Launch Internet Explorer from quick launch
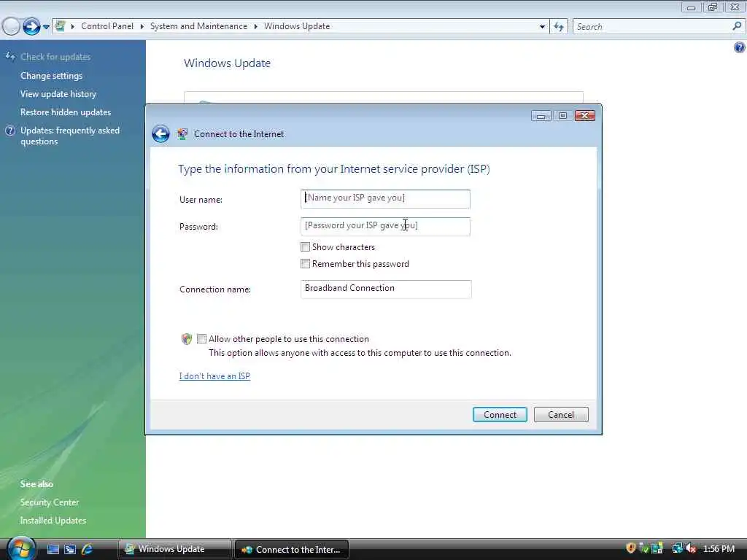Viewport: 747px width, 560px height. 88,549
